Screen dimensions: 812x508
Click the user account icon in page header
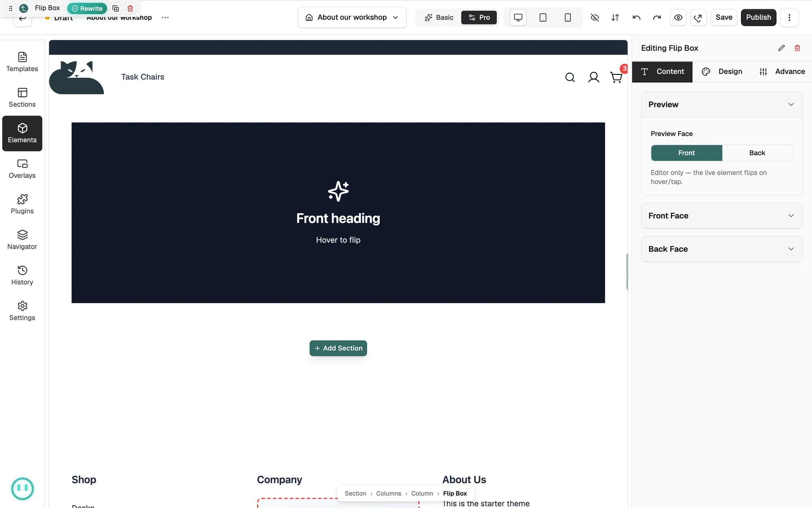[x=594, y=77]
